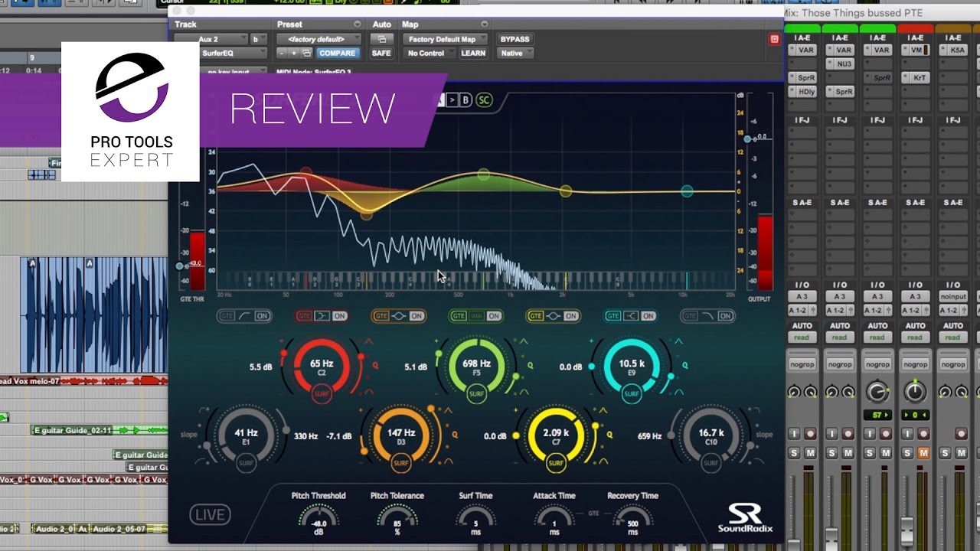Click the GTE threshold slider handle
The image size is (980, 551).
click(x=180, y=266)
